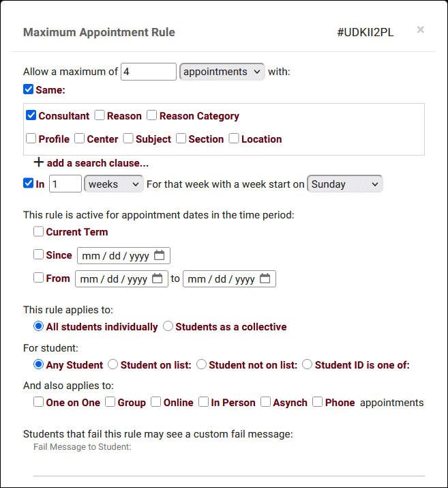
Task: Click the add a search clause link
Action: pos(98,163)
